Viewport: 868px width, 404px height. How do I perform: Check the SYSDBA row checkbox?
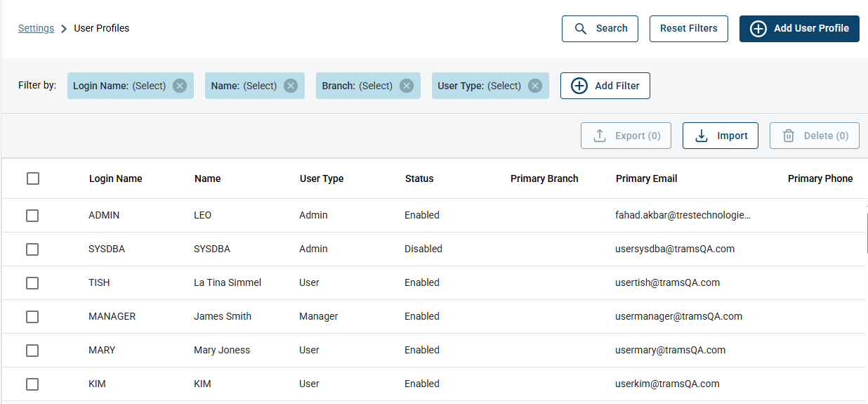click(x=32, y=249)
